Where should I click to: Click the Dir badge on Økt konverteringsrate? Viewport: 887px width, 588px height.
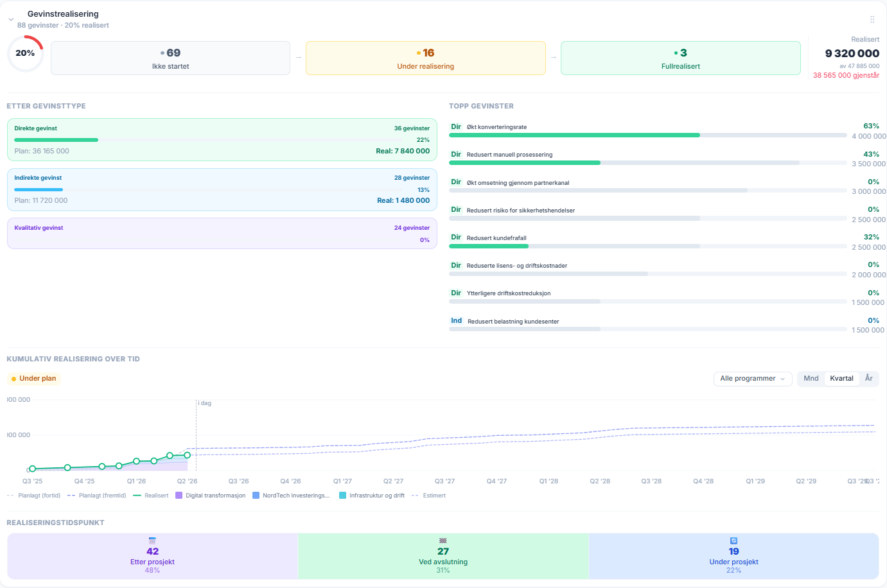coord(456,127)
